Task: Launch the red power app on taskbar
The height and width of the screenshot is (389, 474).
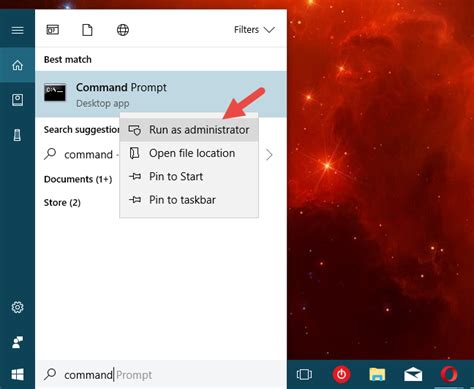Action: tap(341, 374)
